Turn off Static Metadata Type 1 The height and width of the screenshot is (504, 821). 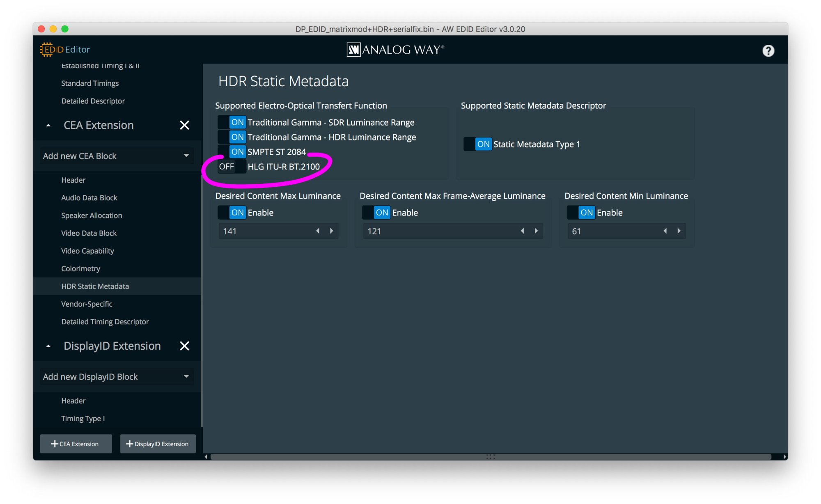(477, 144)
